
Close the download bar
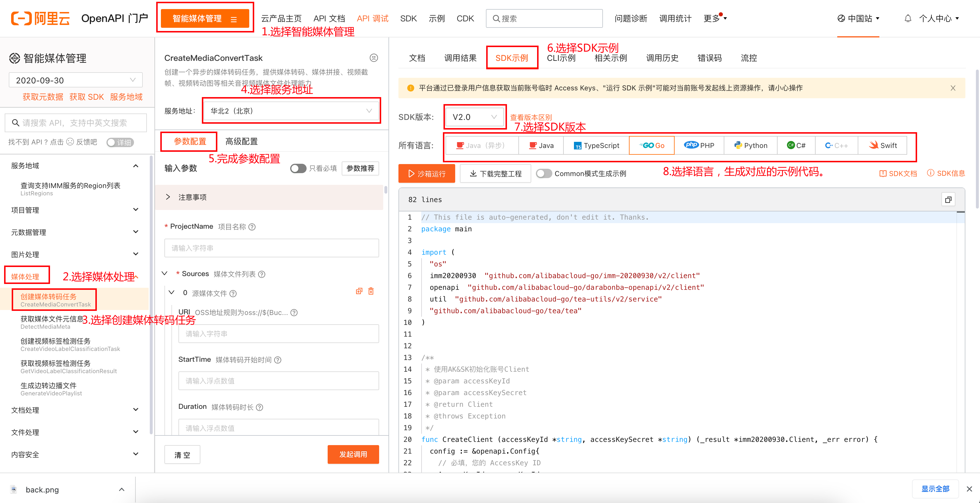click(x=969, y=489)
